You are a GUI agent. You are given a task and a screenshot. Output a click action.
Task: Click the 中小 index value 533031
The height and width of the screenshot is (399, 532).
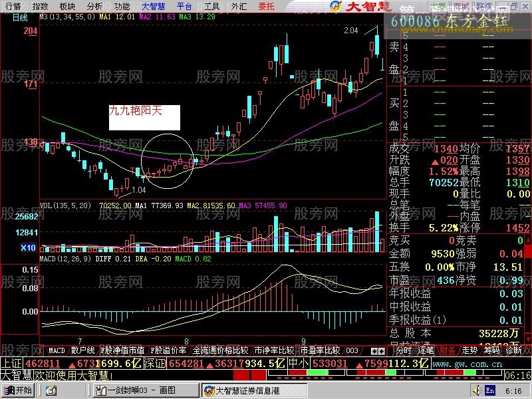click(330, 364)
